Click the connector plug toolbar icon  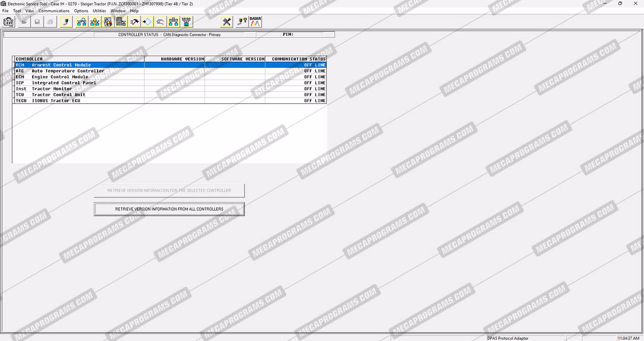pos(66,22)
